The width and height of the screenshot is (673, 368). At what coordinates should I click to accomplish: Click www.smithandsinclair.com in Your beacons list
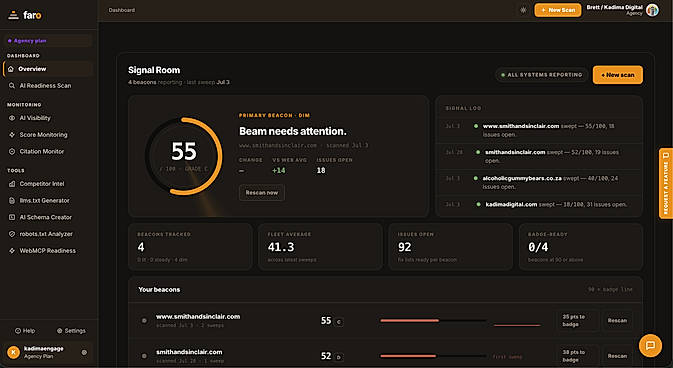(198, 316)
